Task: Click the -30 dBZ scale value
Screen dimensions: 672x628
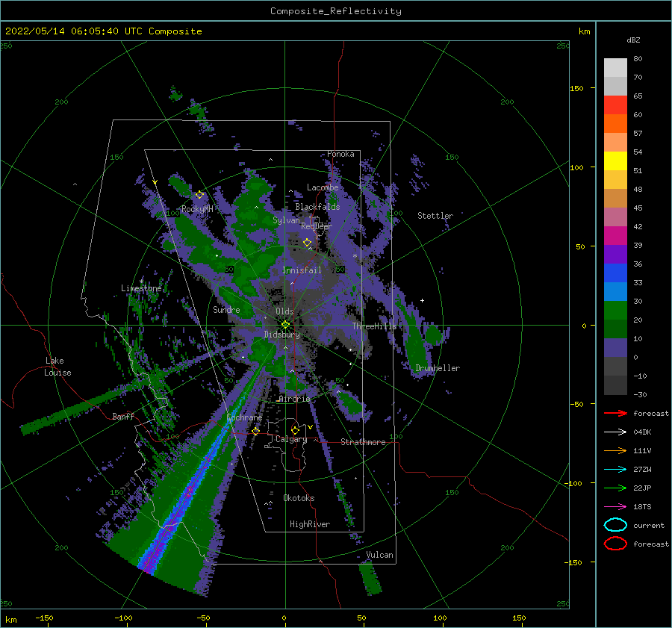Action: pyautogui.click(x=641, y=394)
